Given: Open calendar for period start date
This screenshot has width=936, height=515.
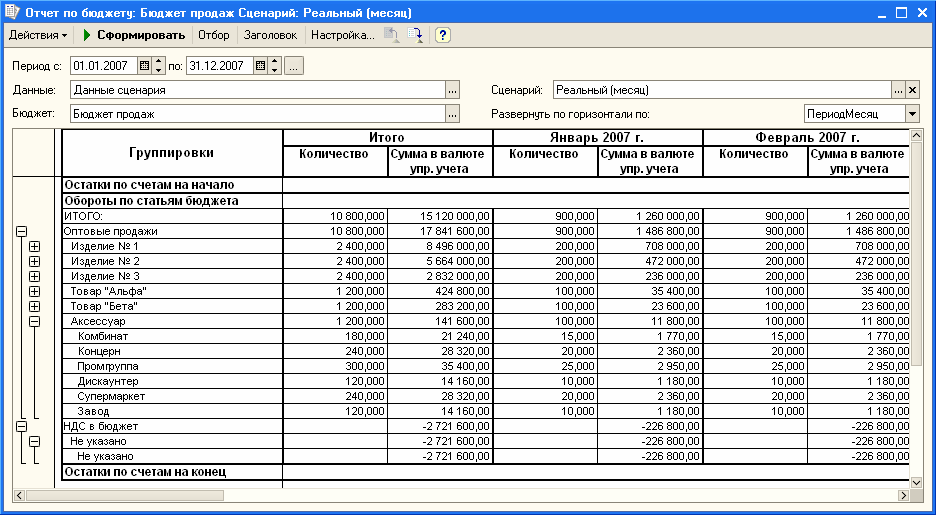Looking at the screenshot, I should pyautogui.click(x=144, y=66).
